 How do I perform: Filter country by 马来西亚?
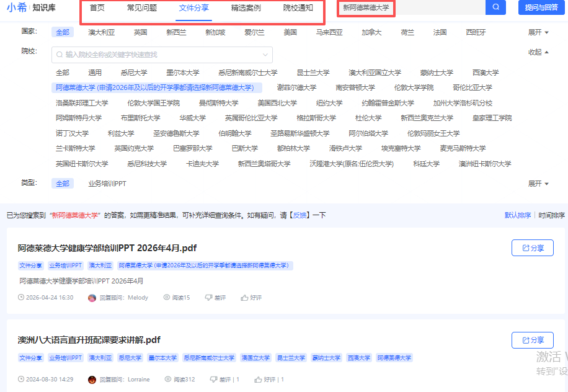[329, 32]
